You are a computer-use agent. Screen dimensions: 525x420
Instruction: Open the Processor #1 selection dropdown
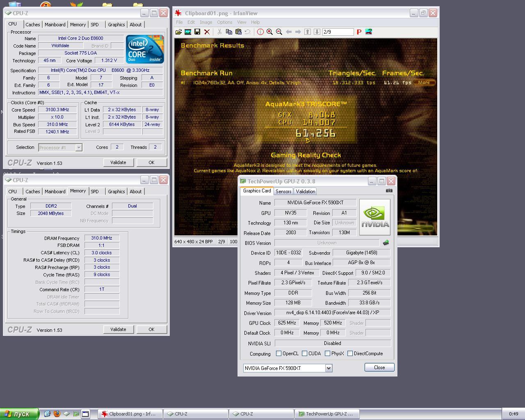coord(79,148)
